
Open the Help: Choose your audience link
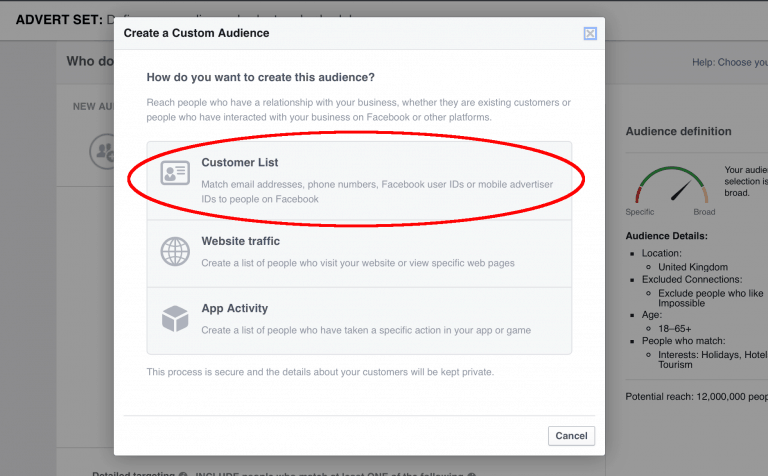729,62
